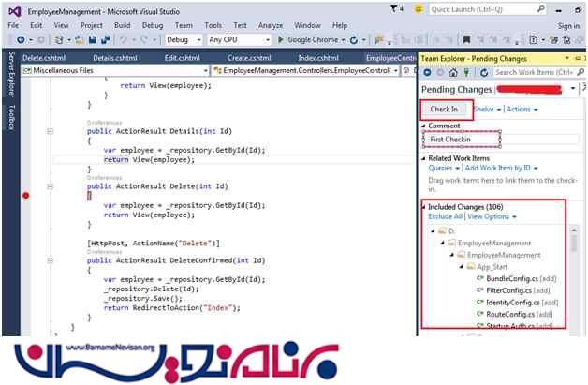Click the Undo icon in the toolbar

point(125,40)
